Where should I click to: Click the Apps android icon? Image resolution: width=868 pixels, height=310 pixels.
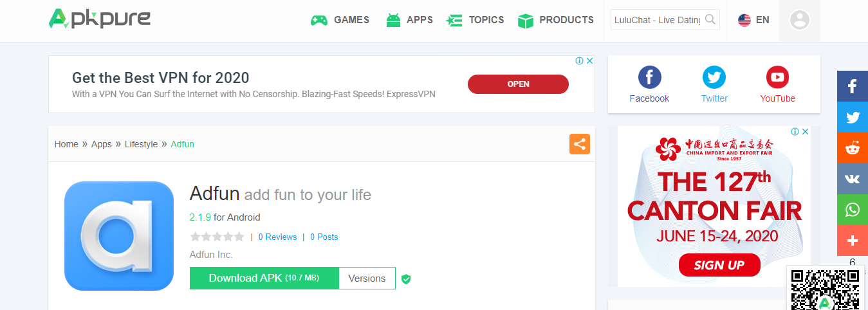point(393,21)
